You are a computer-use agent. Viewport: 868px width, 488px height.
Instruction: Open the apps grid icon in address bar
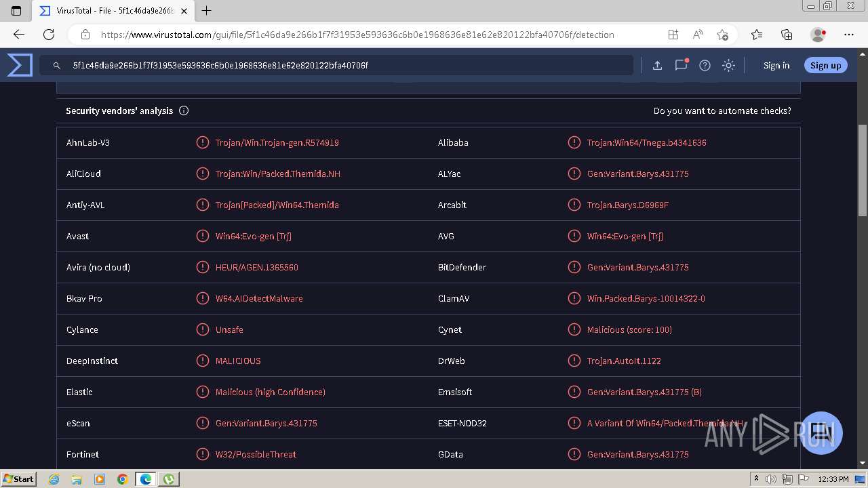(x=673, y=35)
